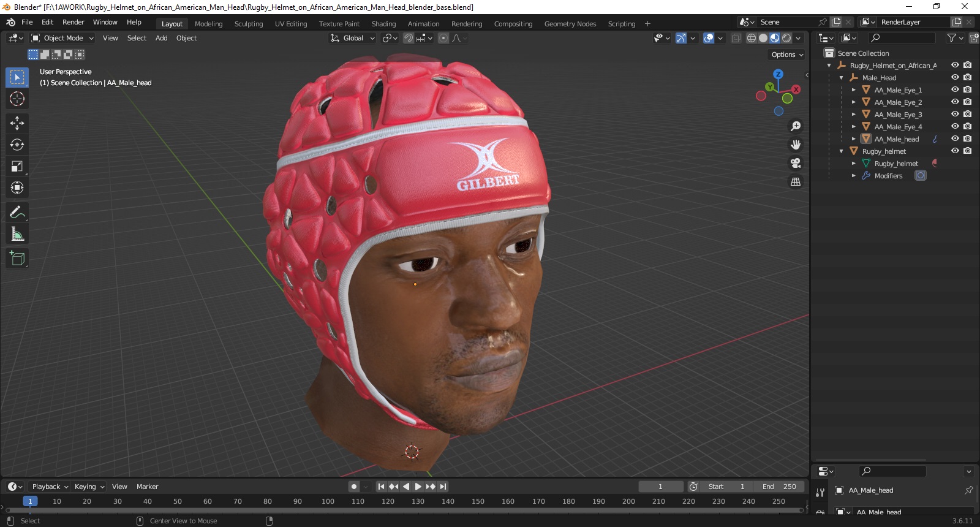Expand the AA_Male_Eye_2 object
The width and height of the screenshot is (980, 527).
pyautogui.click(x=853, y=102)
